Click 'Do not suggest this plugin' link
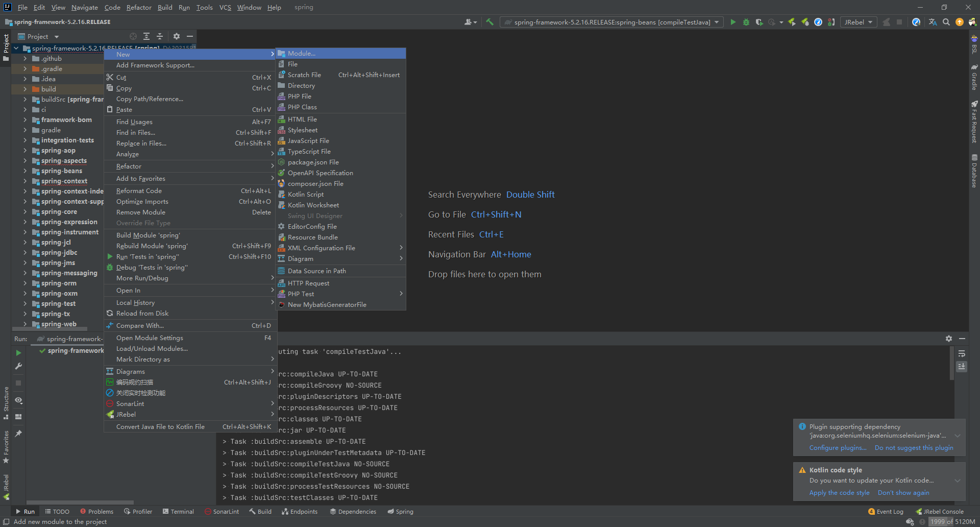Image resolution: width=980 pixels, height=527 pixels. tap(914, 448)
